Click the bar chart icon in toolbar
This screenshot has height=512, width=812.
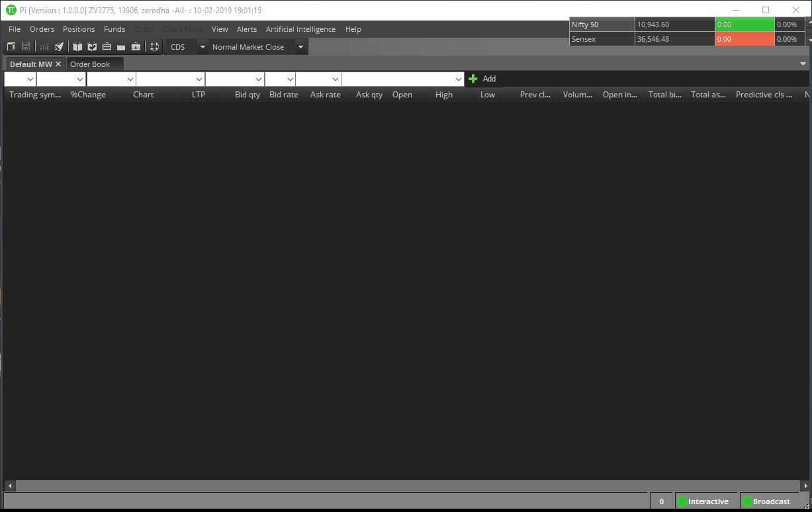(44, 47)
